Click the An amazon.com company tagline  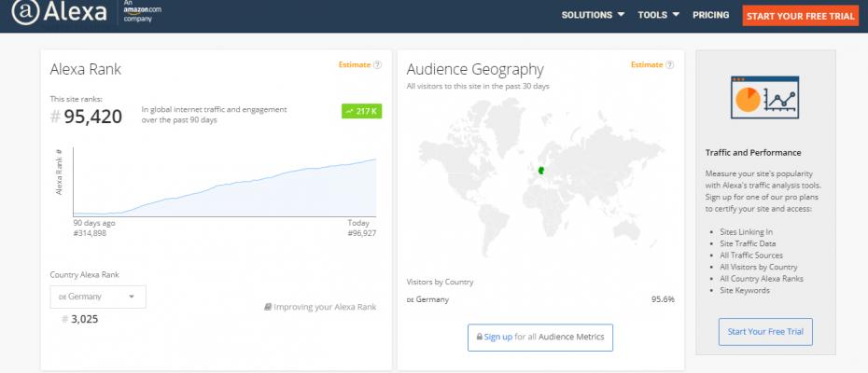click(x=142, y=11)
